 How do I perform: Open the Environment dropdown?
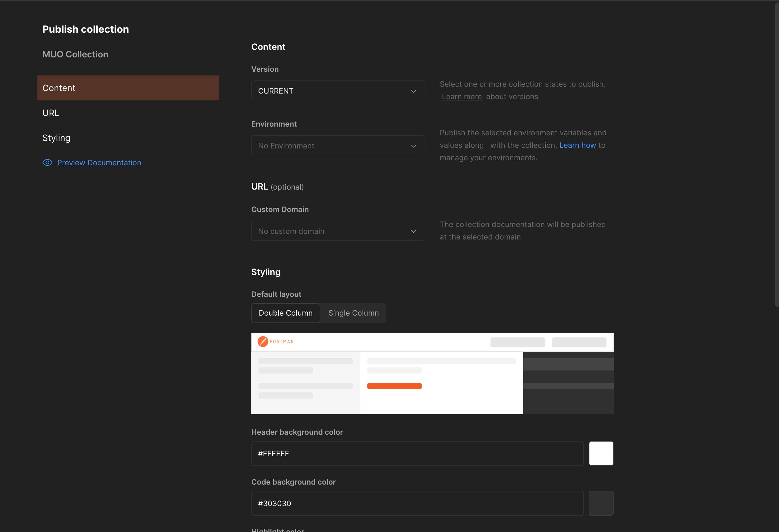click(x=338, y=146)
